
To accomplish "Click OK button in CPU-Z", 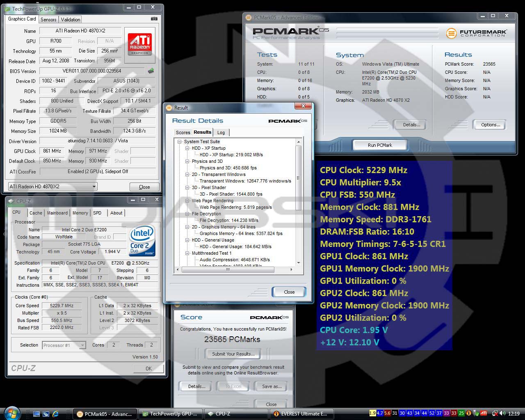I will tap(148, 368).
